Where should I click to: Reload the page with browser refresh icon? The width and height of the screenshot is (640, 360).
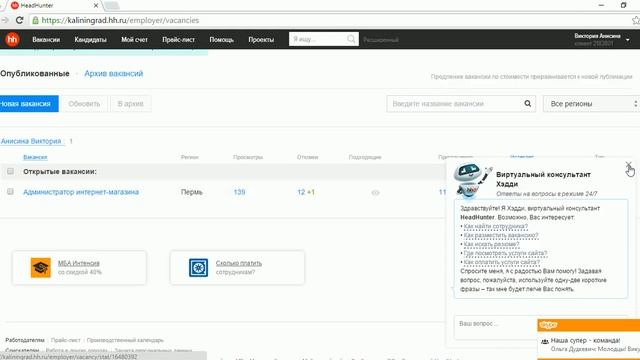(x=19, y=20)
